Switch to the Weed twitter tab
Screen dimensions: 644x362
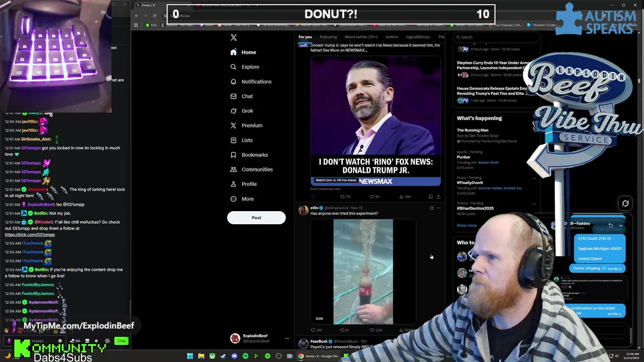click(x=361, y=37)
